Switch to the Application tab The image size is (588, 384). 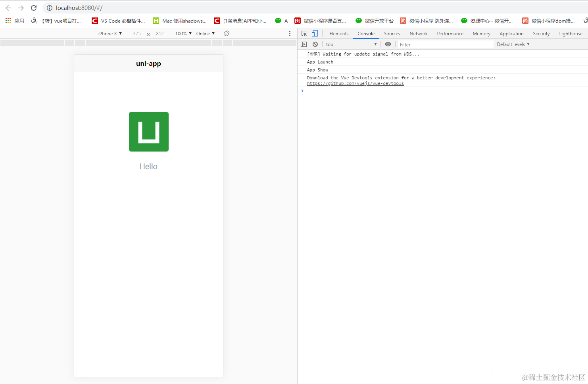pyautogui.click(x=511, y=34)
